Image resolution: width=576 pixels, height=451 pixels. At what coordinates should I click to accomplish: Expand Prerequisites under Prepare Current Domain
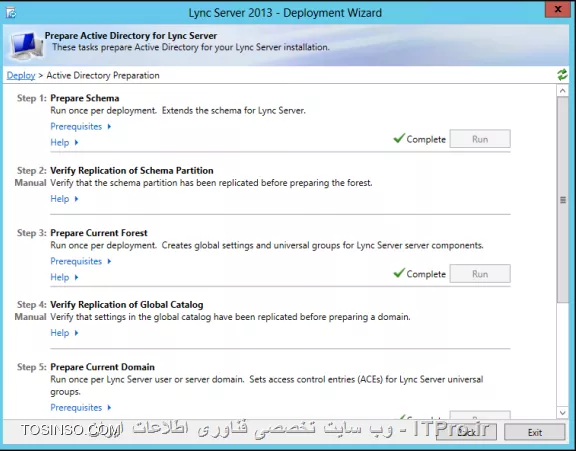80,407
